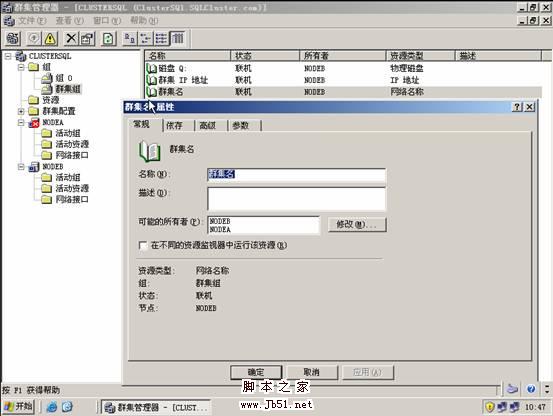
Task: Click the delete X toolbar icon
Action: tap(71, 38)
